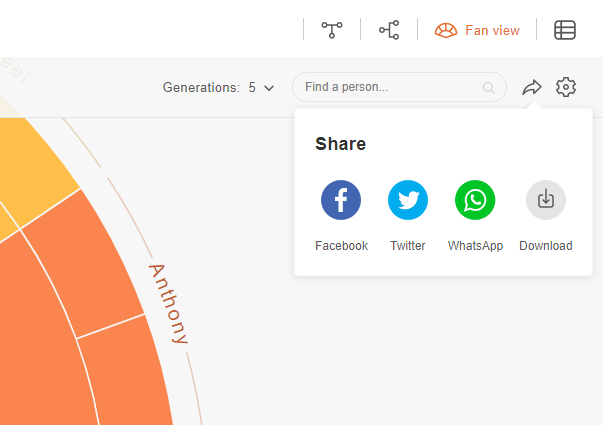Screen dimensions: 603x425
Task: Click the Generations label
Action: coord(201,87)
